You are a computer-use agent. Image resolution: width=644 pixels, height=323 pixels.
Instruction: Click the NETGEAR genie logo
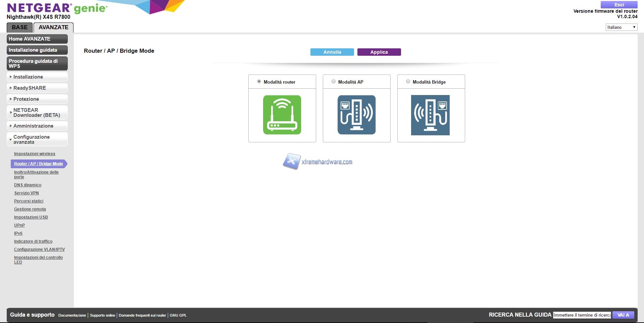coord(57,8)
